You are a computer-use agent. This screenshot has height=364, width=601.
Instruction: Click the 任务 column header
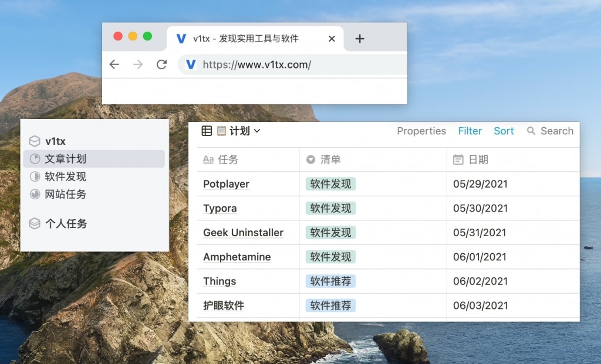(x=248, y=159)
